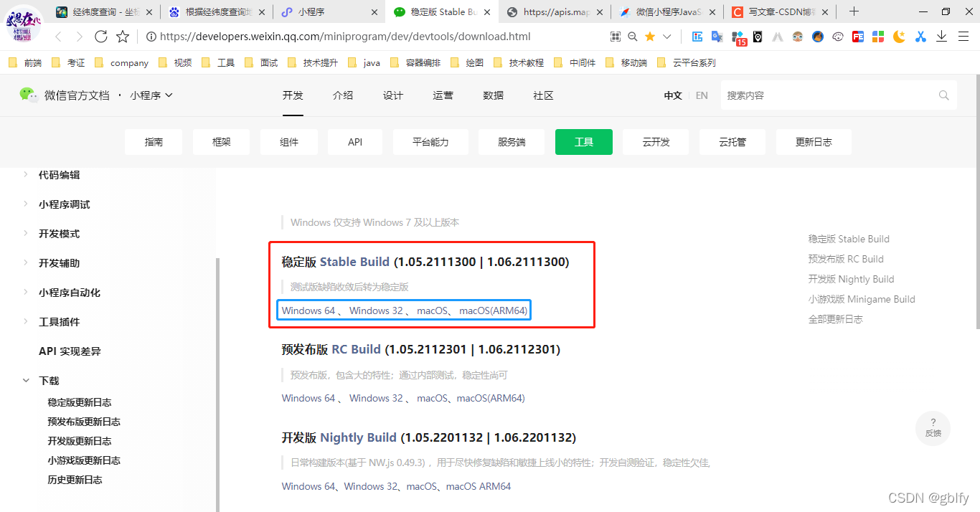The height and width of the screenshot is (512, 980).
Task: Select 设计 in the top navigation
Action: pos(393,95)
